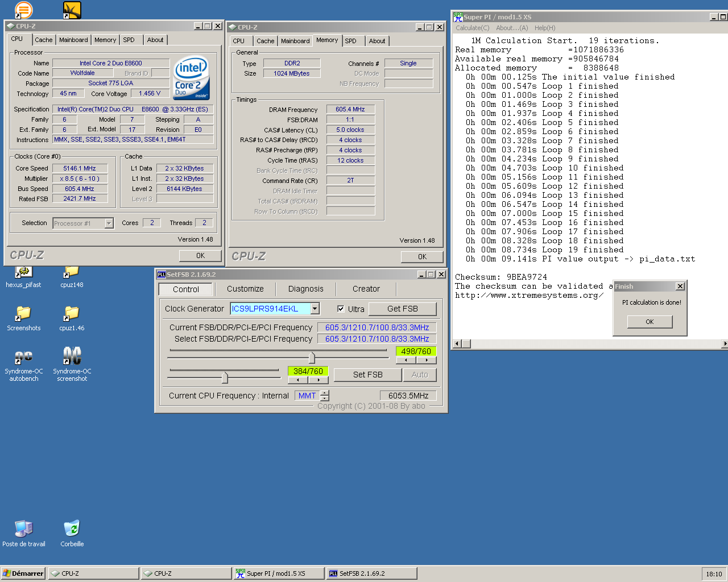Step the 384/760 value left
The height and width of the screenshot is (582, 728).
(298, 380)
